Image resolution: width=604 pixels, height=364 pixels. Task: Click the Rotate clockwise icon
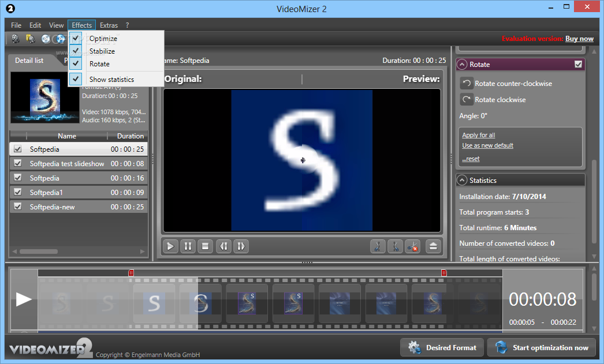467,100
